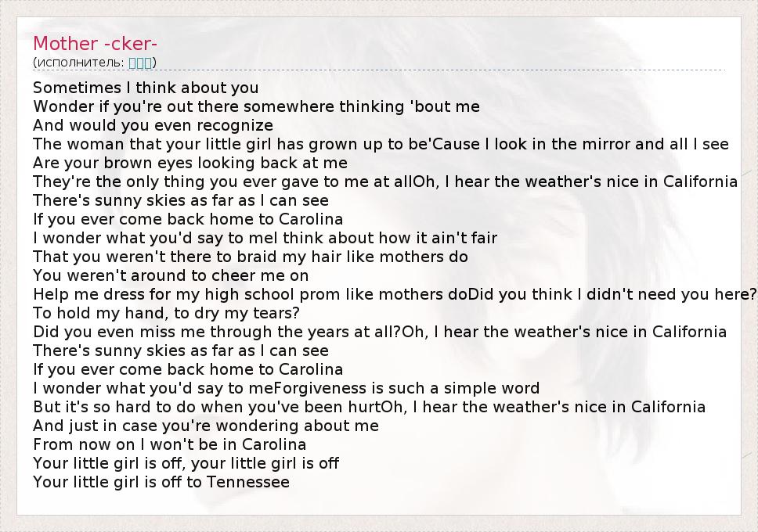This screenshot has width=758, height=532.
Task: Click line "I wonder what you'd say to meI think"
Action: pos(265,238)
